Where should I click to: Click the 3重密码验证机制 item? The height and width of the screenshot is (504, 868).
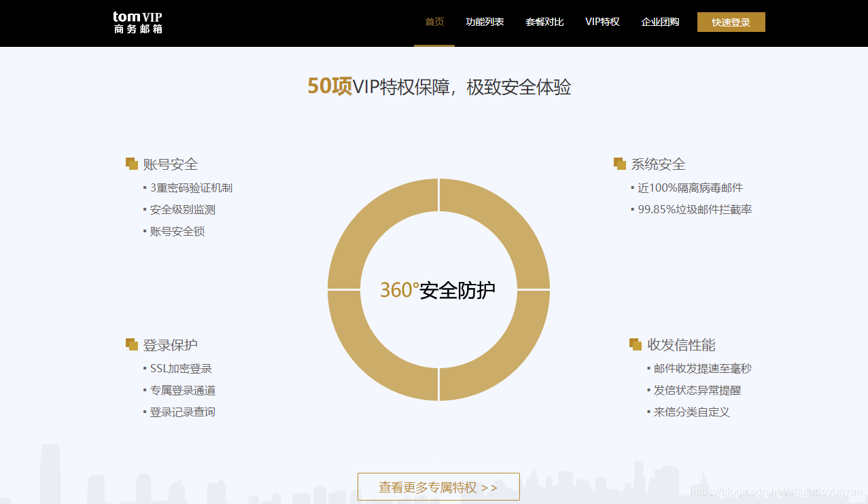point(191,188)
